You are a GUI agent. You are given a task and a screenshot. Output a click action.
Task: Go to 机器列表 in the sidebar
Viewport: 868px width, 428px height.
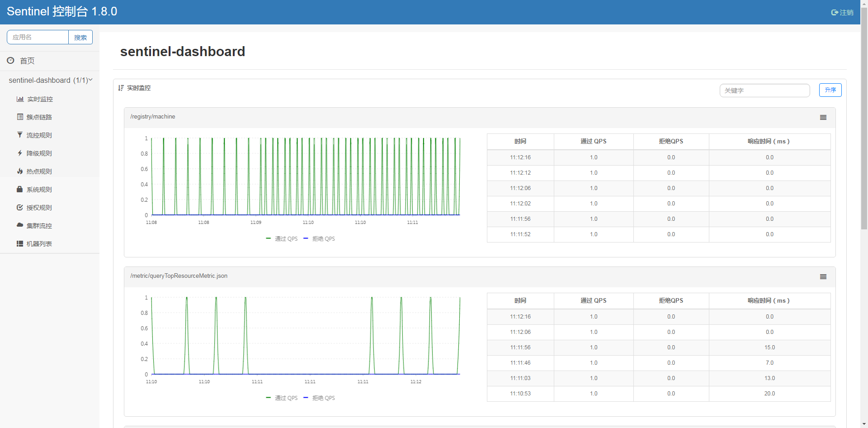click(38, 243)
